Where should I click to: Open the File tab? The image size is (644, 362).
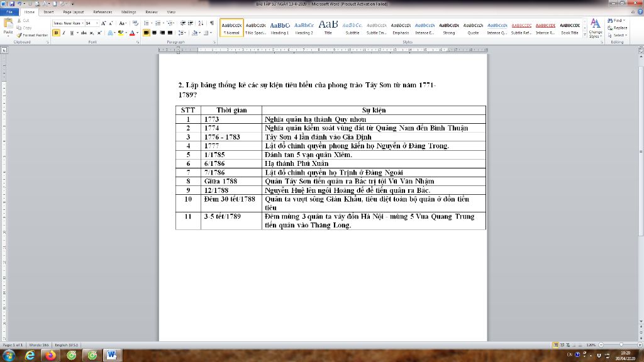[x=9, y=12]
